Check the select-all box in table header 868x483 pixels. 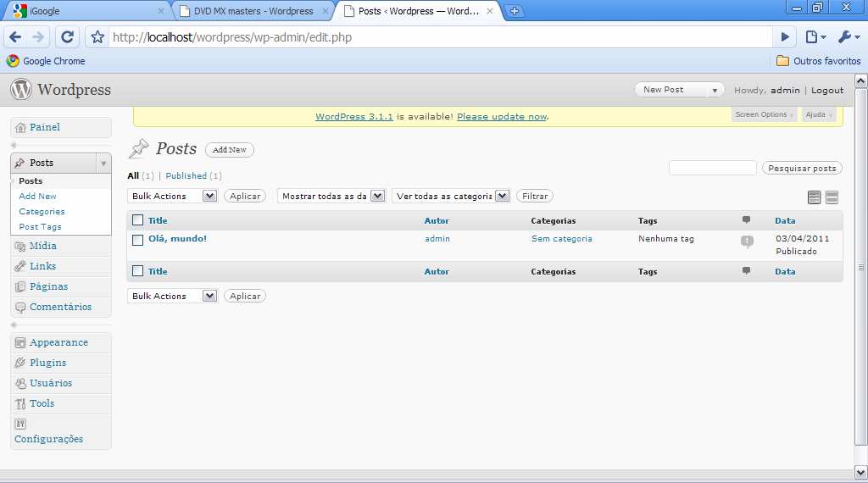pyautogui.click(x=138, y=220)
